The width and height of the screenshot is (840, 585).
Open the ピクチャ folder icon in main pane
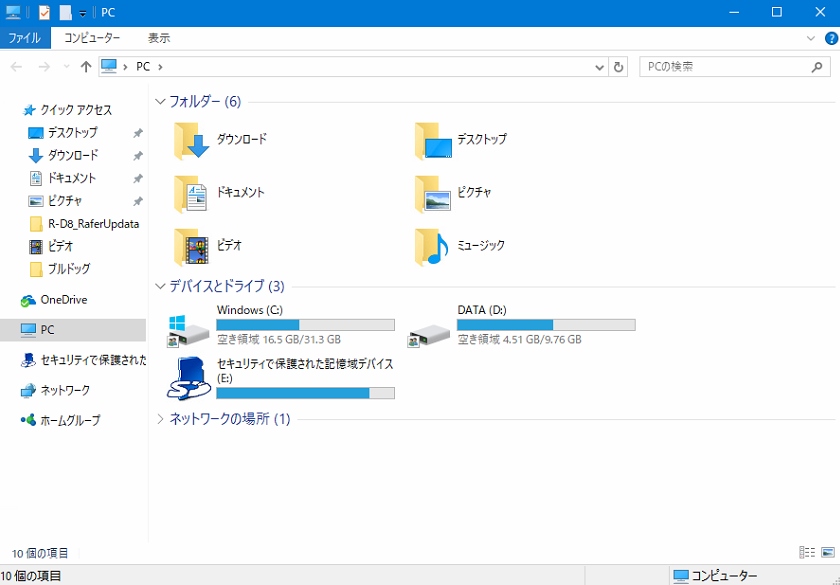(433, 194)
